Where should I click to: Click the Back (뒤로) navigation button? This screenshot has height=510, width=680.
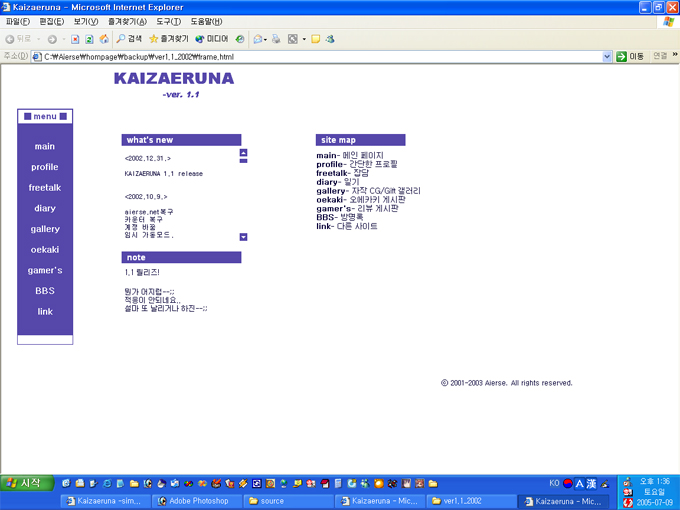(x=18, y=39)
